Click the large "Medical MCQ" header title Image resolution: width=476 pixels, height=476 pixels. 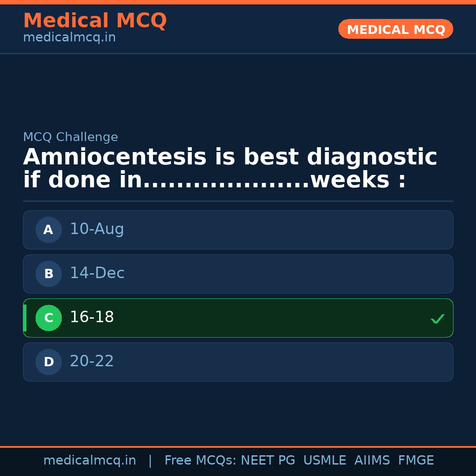point(95,21)
